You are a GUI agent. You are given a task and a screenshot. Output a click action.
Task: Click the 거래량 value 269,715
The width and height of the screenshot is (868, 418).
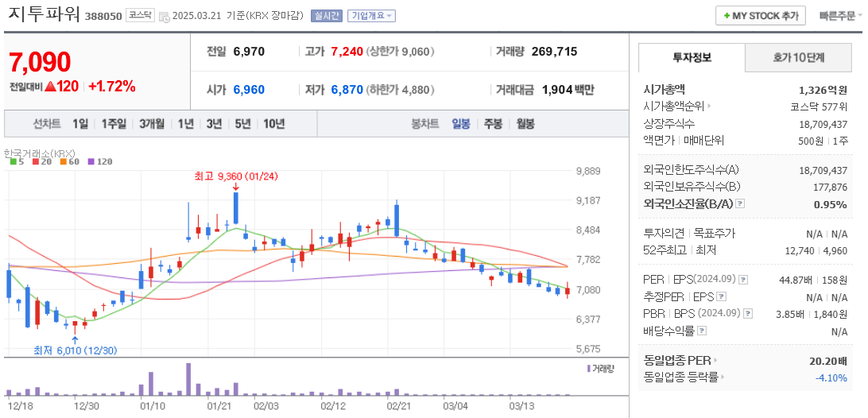click(554, 52)
